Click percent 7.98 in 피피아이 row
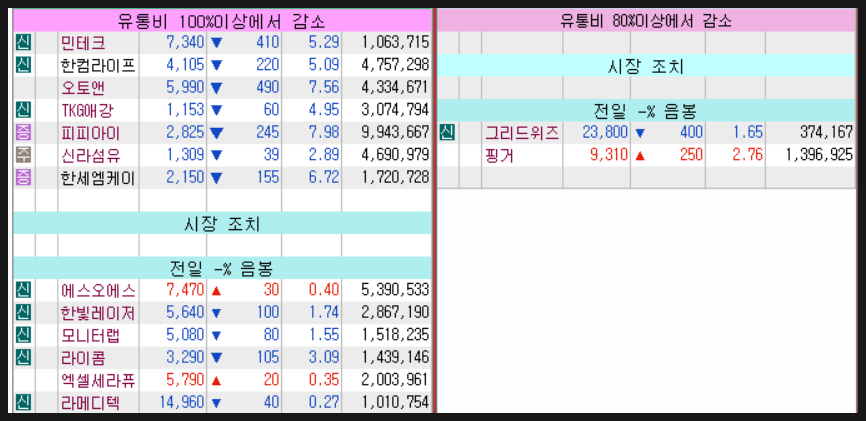 point(324,133)
